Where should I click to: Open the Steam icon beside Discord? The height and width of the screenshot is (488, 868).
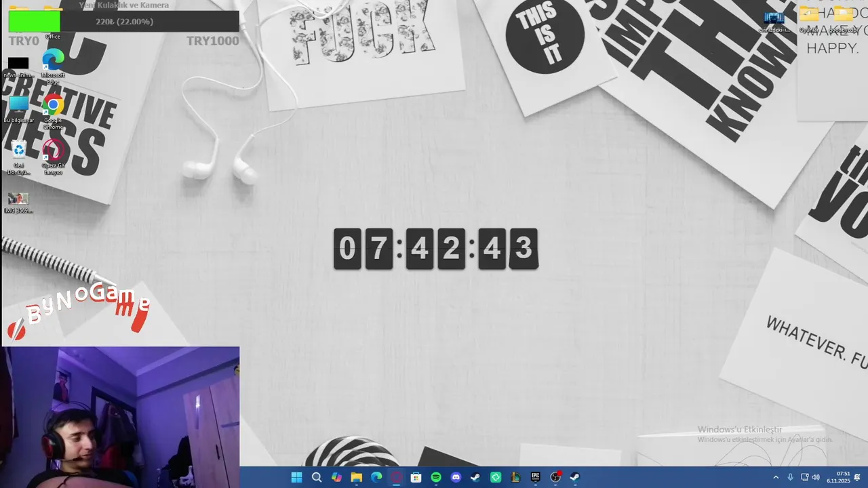click(475, 477)
